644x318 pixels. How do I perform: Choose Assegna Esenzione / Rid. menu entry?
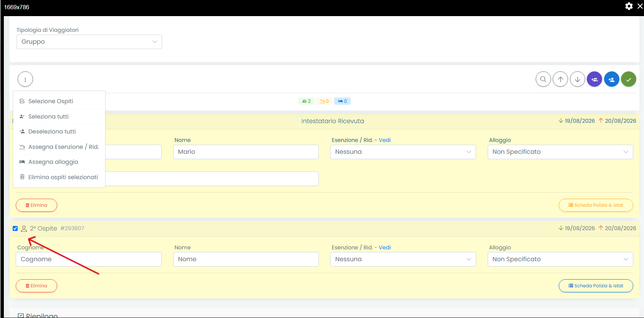pyautogui.click(x=59, y=147)
